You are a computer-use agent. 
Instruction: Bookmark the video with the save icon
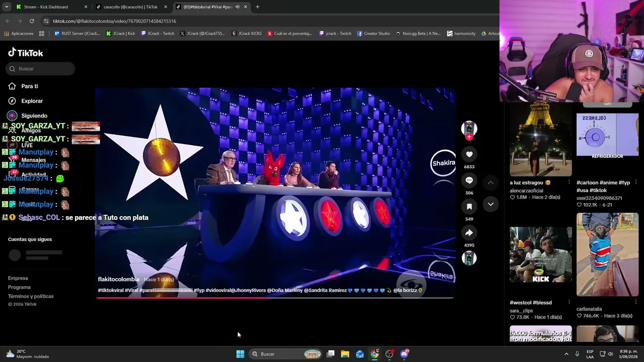point(469,206)
